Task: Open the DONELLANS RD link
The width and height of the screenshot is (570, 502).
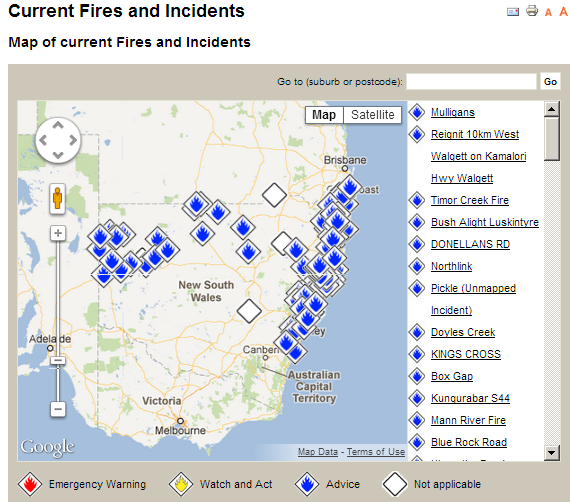Action: [470, 244]
